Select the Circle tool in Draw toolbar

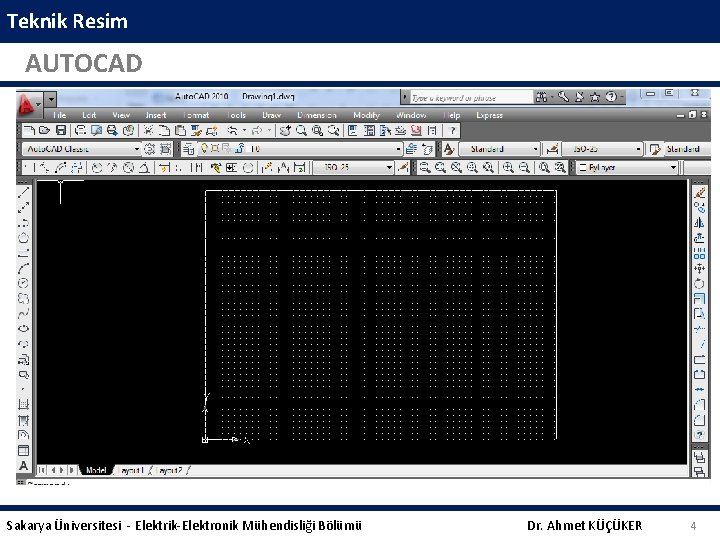pyautogui.click(x=23, y=283)
